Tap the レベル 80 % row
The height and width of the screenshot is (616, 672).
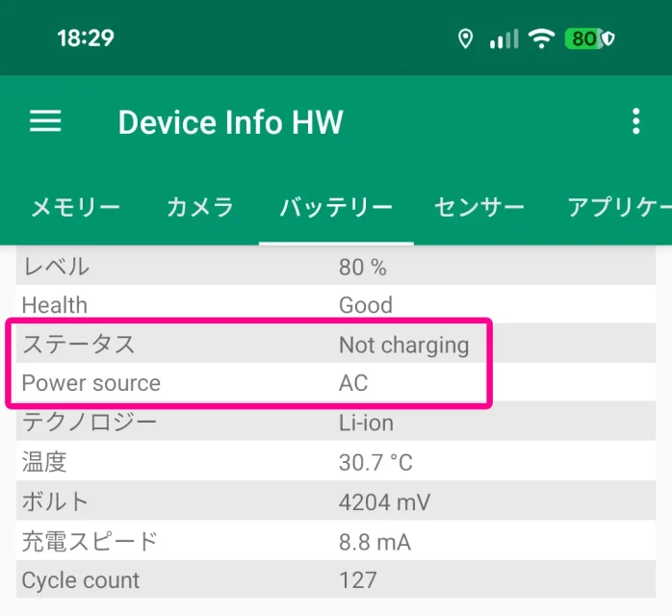tap(336, 267)
